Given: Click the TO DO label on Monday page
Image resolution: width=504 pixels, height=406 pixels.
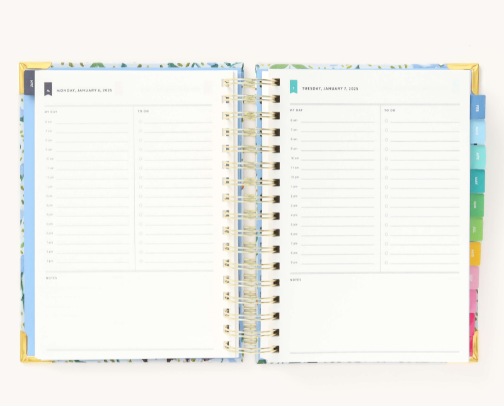Looking at the screenshot, I should [x=143, y=111].
